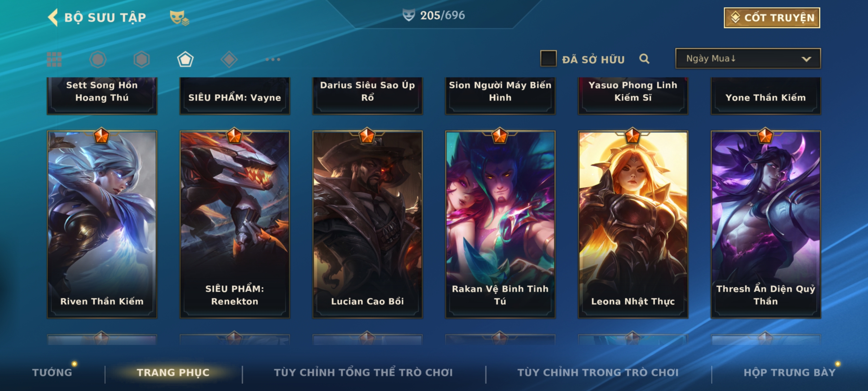Switch to the TƯỚNG tab
868x391 pixels.
52,372
